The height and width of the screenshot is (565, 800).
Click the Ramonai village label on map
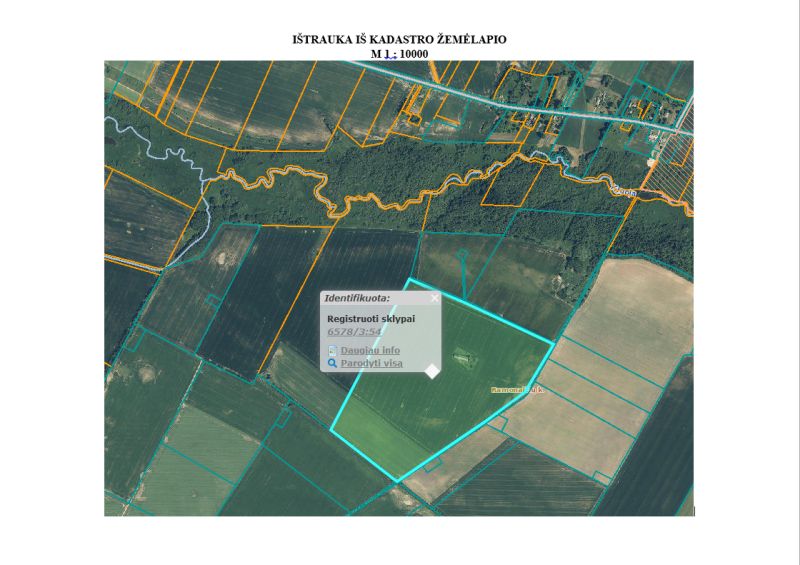pos(517,390)
